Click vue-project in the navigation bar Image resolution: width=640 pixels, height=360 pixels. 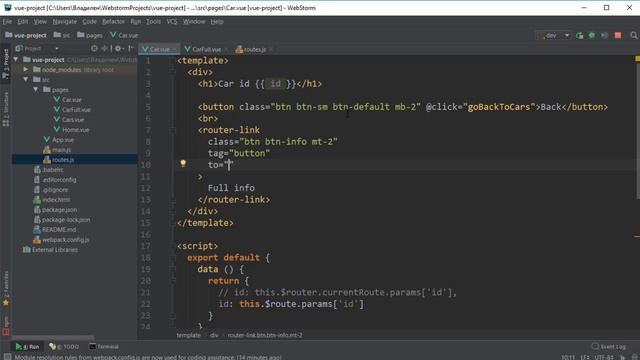pyautogui.click(x=26, y=36)
